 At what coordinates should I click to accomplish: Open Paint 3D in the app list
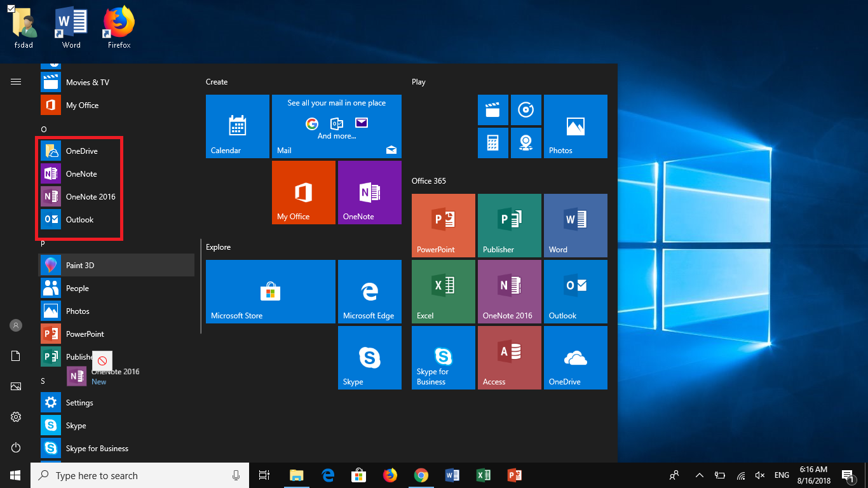[x=116, y=265]
